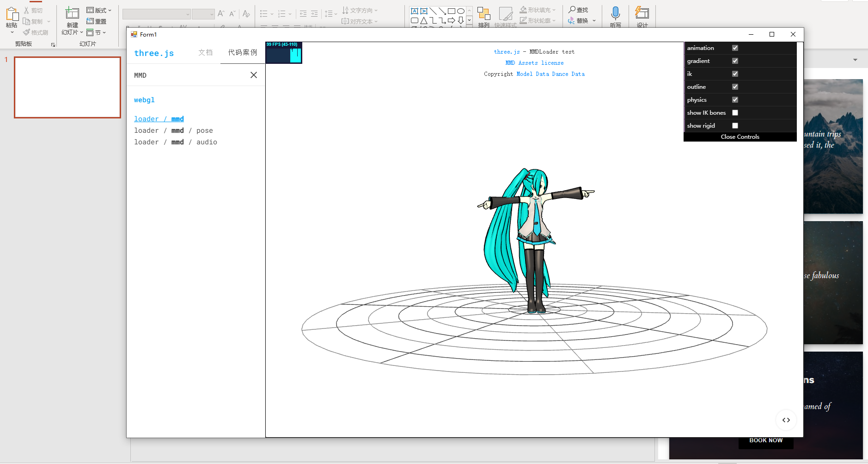Open the Layout (版式) dropdown

tap(99, 10)
